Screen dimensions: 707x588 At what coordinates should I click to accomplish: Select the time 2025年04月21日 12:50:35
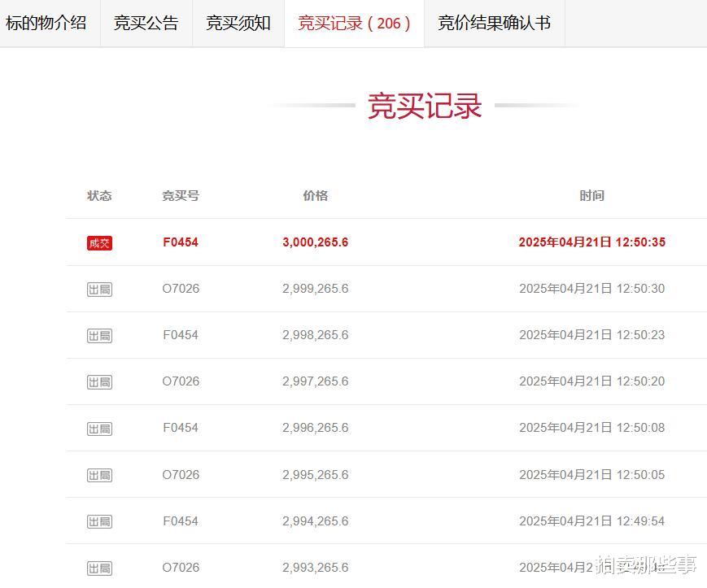(x=591, y=242)
